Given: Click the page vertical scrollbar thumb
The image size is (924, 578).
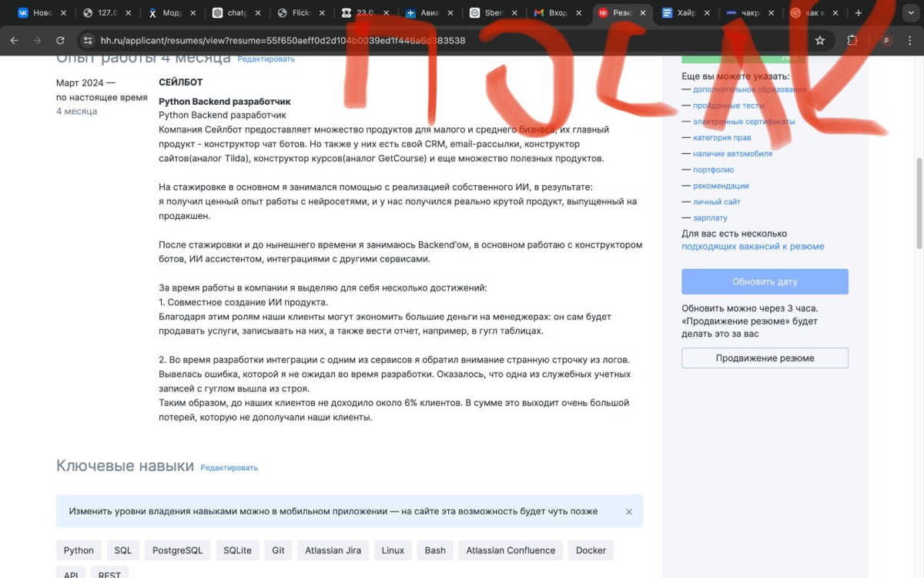Looking at the screenshot, I should [919, 203].
